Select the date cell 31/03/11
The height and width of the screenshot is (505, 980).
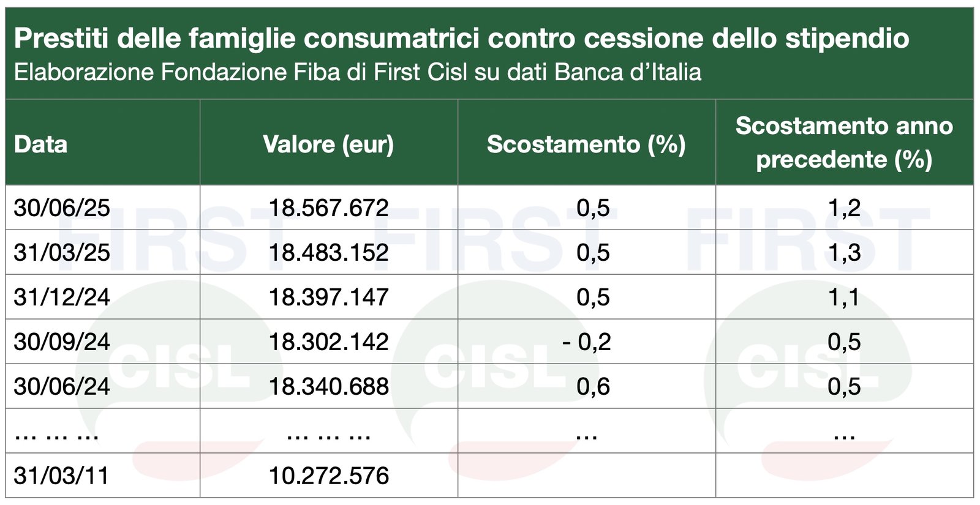pos(61,476)
